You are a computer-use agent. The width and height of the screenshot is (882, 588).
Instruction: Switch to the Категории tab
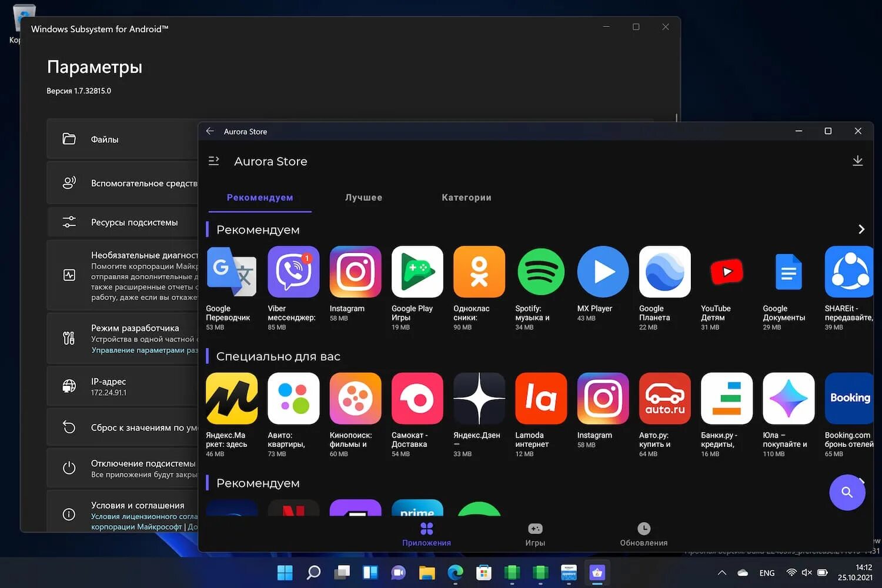pyautogui.click(x=466, y=198)
